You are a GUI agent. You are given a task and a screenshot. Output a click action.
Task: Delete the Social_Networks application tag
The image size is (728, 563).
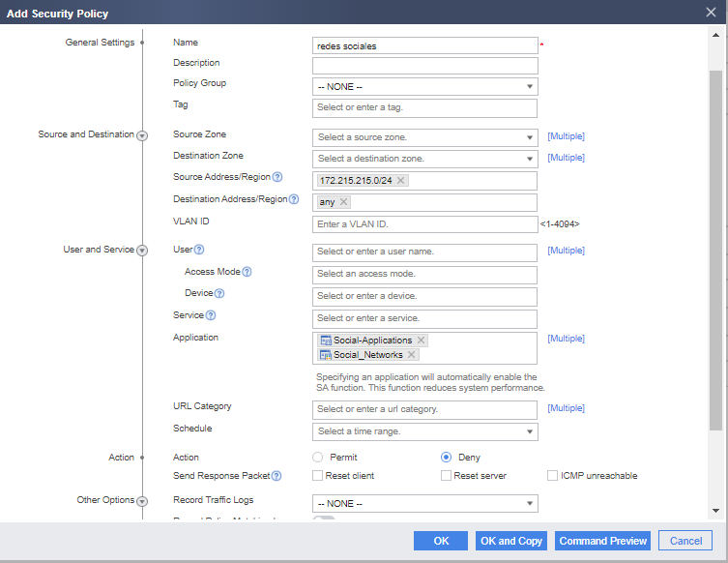tap(411, 355)
